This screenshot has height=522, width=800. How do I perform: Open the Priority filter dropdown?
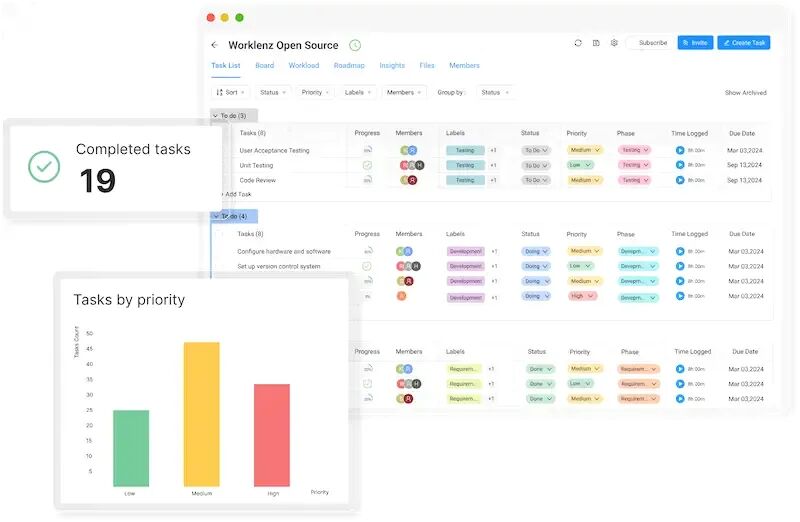pos(315,92)
